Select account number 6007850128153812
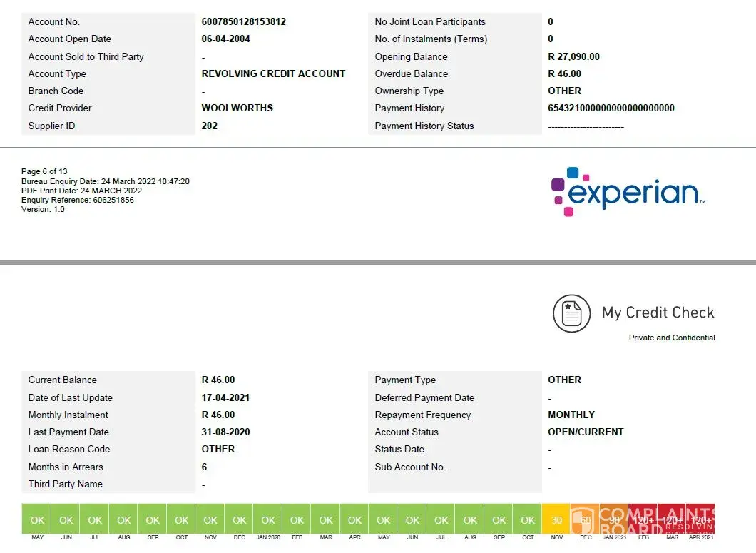 click(x=243, y=21)
